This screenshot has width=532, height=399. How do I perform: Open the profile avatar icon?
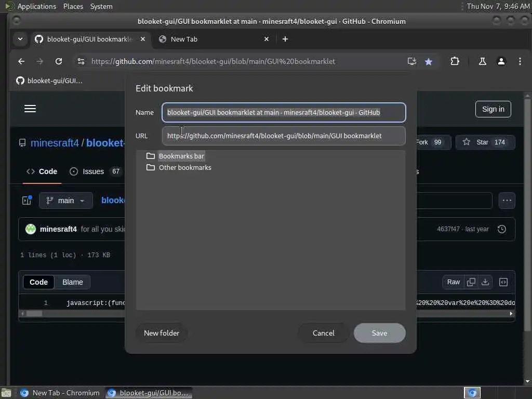pos(501,61)
